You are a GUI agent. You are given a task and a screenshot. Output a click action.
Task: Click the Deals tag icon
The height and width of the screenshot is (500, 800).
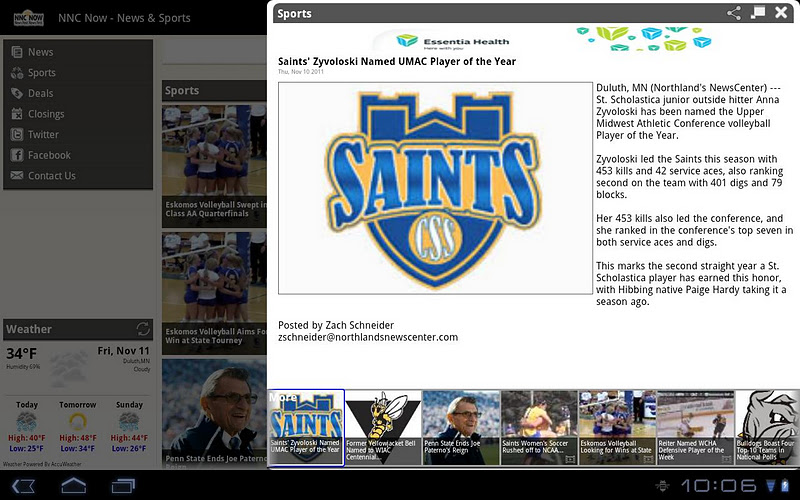point(17,93)
